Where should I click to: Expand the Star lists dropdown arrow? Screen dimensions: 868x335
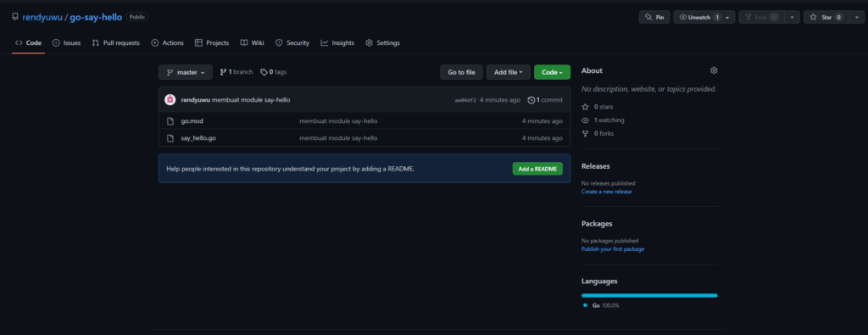[857, 17]
